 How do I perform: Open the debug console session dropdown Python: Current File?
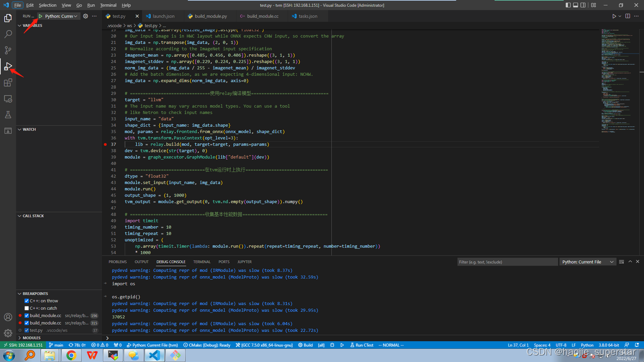click(588, 262)
